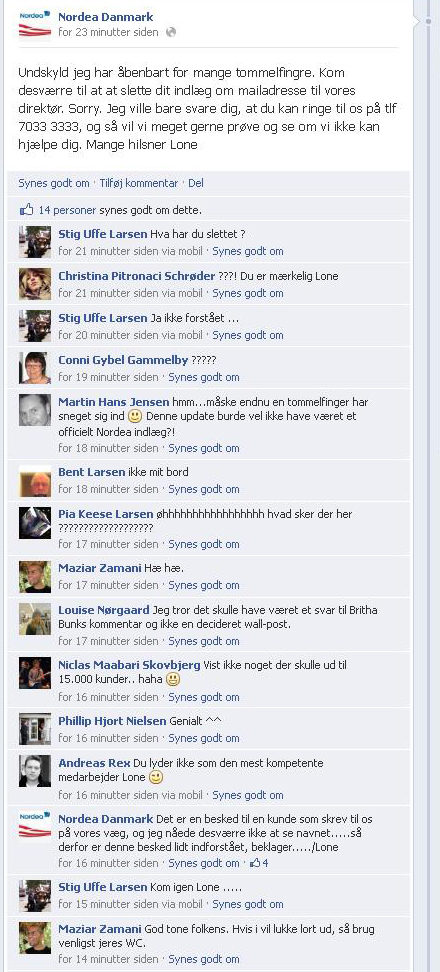Screen dimensions: 440x972
Task: Open Christina Pitronaci Schrøder's profile picture
Action: (35, 284)
